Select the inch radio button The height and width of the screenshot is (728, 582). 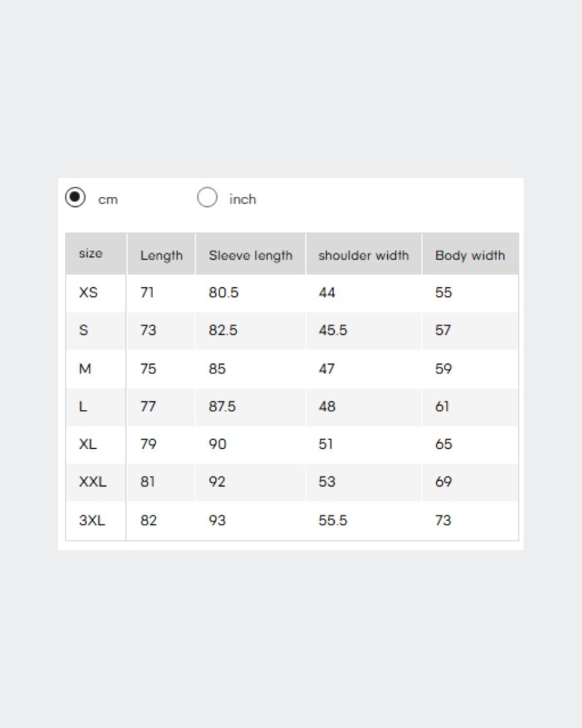coord(207,198)
